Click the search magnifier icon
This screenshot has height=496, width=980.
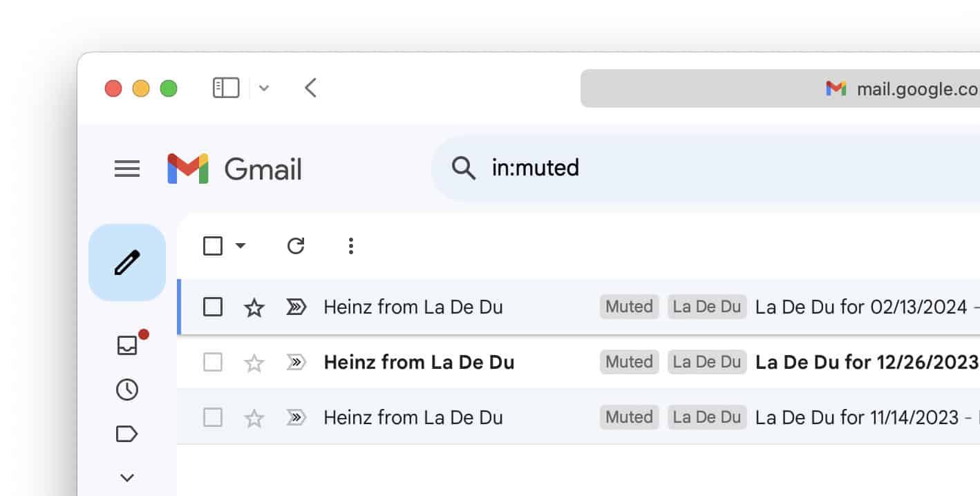pyautogui.click(x=463, y=168)
